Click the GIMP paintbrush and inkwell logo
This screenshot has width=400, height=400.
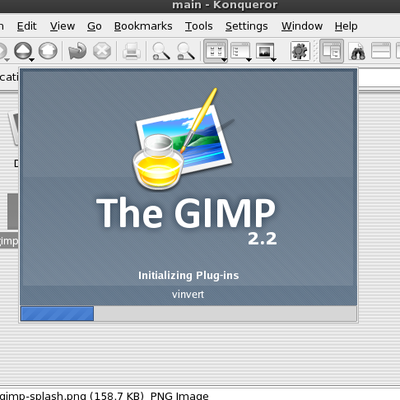tap(184, 139)
